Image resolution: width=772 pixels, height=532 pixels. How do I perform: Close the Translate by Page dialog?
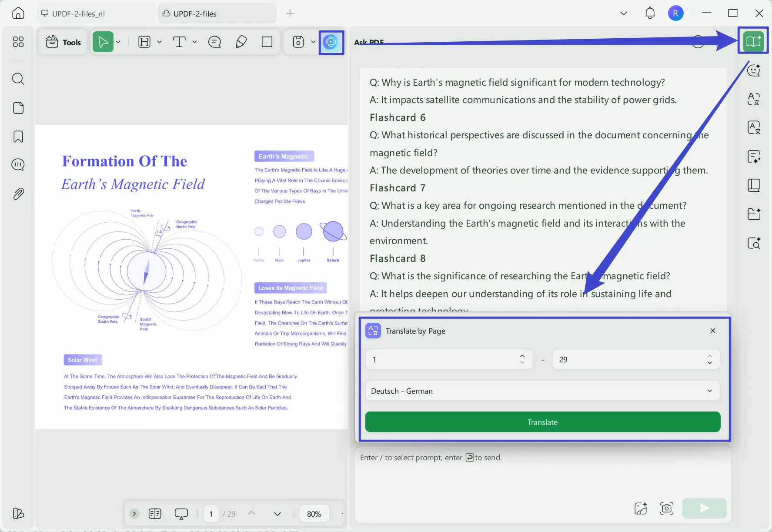[712, 331]
